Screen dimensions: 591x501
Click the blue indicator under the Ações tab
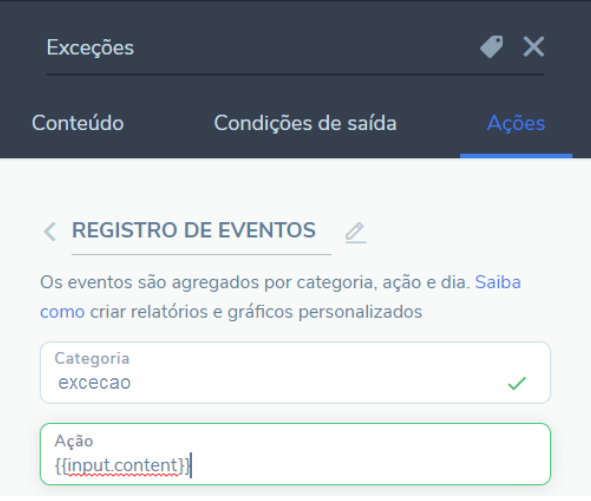[516, 156]
